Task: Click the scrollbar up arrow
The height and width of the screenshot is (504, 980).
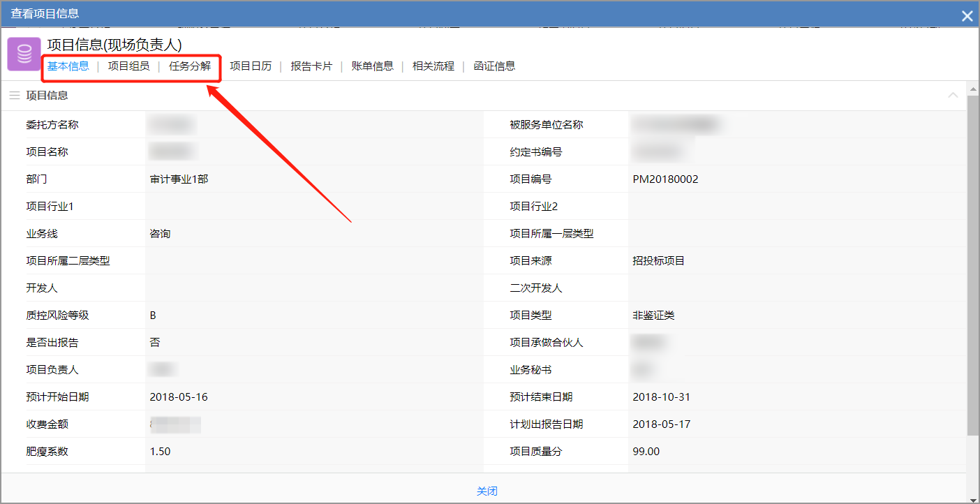Action: tap(973, 88)
